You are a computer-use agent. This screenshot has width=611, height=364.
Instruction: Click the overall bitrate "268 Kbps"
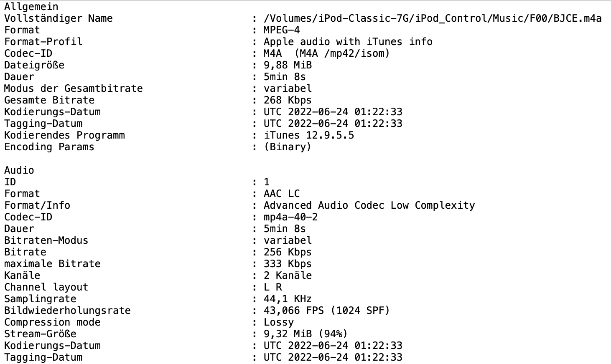point(288,100)
